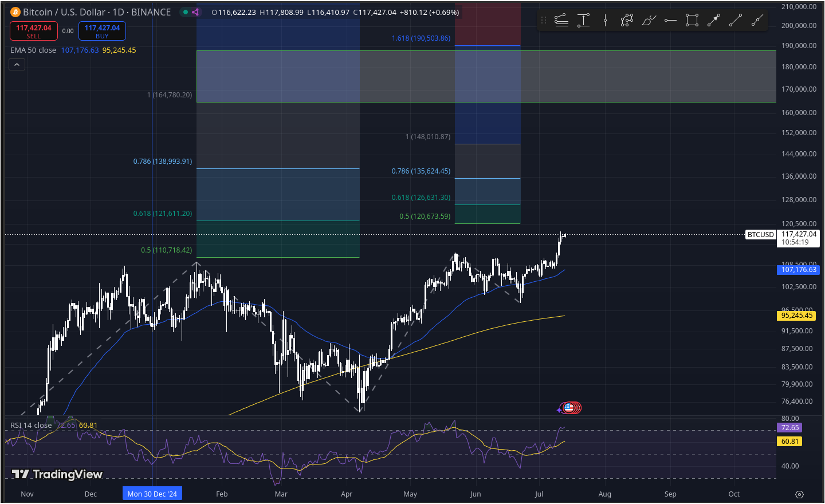
Task: Click the BUY 117,427.04 button
Action: (102, 31)
